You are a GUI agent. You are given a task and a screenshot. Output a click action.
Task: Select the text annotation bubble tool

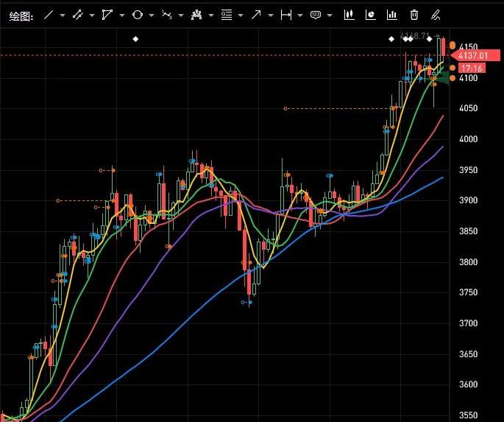316,15
